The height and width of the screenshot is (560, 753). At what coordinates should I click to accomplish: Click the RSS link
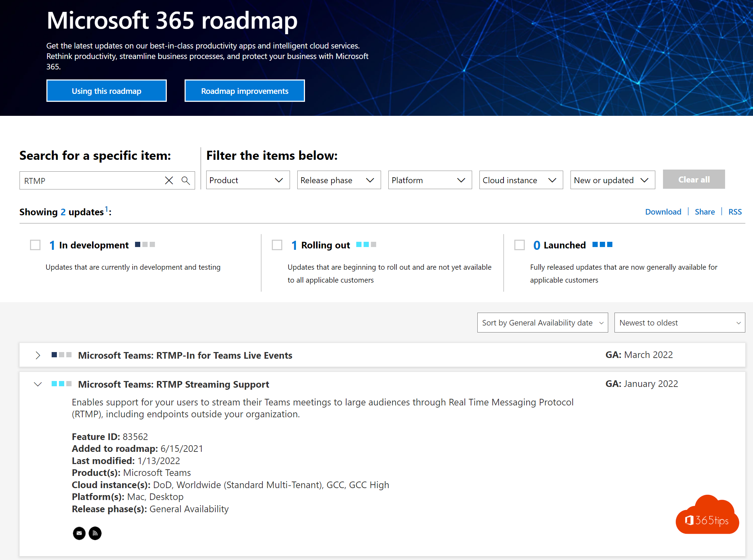[735, 212]
